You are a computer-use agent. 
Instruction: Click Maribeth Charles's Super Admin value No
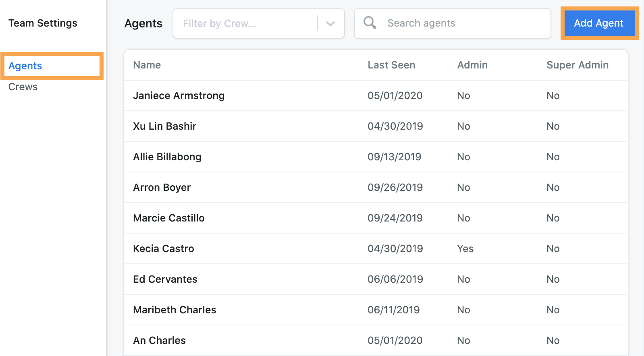tap(553, 310)
